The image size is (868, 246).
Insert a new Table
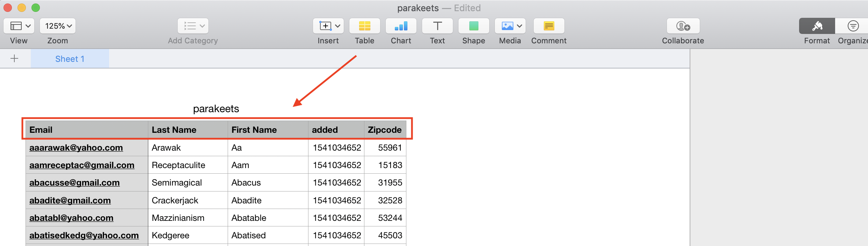(364, 26)
